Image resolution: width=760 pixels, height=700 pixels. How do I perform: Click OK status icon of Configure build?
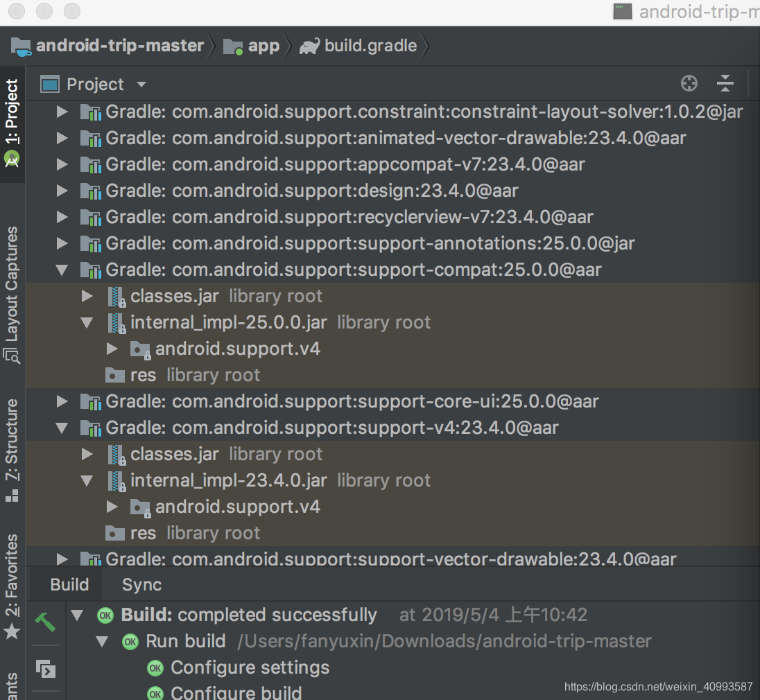pyautogui.click(x=155, y=694)
